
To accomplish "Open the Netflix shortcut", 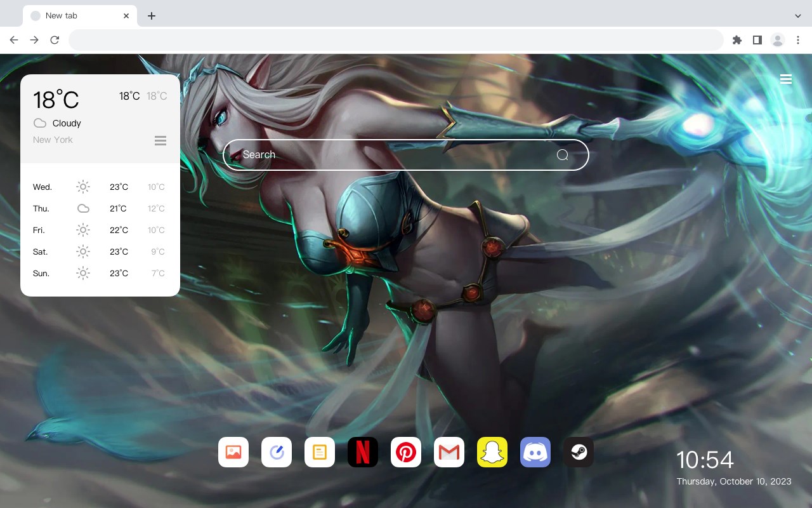I will click(x=363, y=452).
